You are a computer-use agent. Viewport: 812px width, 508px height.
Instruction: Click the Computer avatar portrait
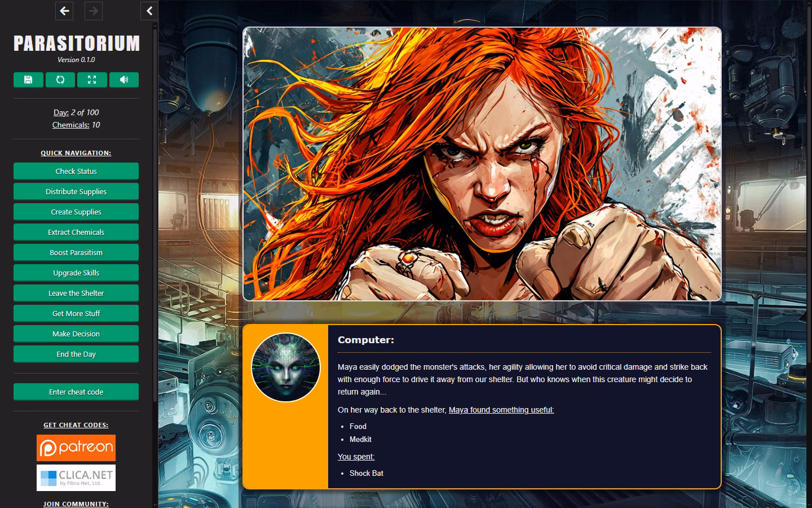[x=286, y=367]
